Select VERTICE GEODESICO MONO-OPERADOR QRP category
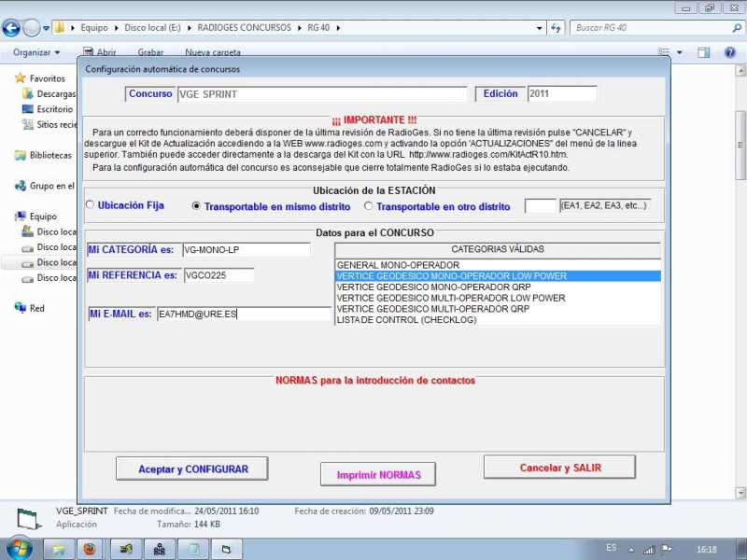The height and width of the screenshot is (560, 747). click(433, 287)
